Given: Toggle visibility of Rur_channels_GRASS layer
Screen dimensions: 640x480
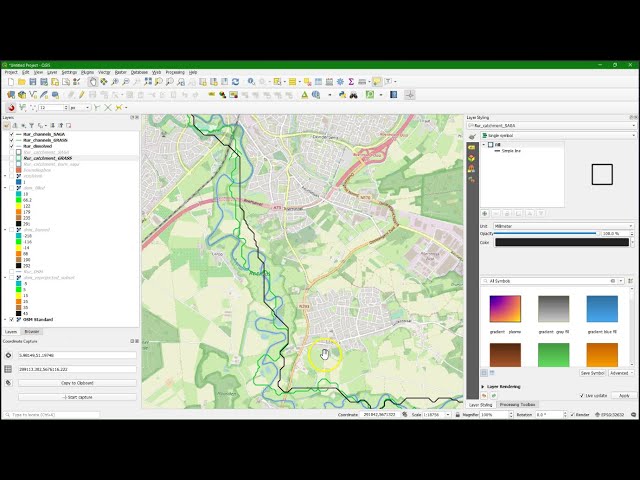Looking at the screenshot, I should coord(11,140).
